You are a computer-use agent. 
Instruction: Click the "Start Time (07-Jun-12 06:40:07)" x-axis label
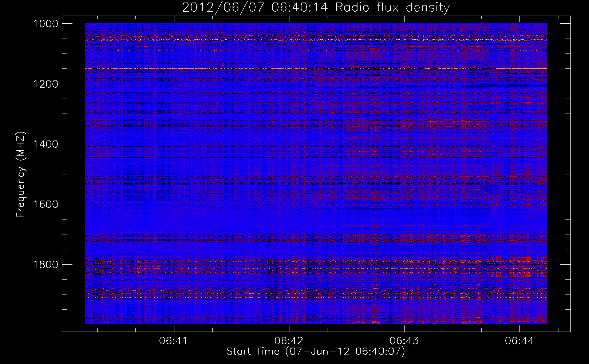[x=316, y=352]
